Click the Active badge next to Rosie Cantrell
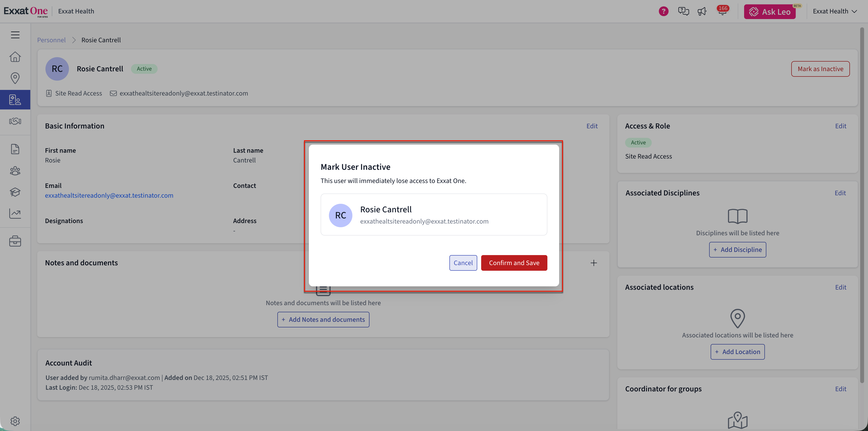The width and height of the screenshot is (868, 431). (144, 69)
